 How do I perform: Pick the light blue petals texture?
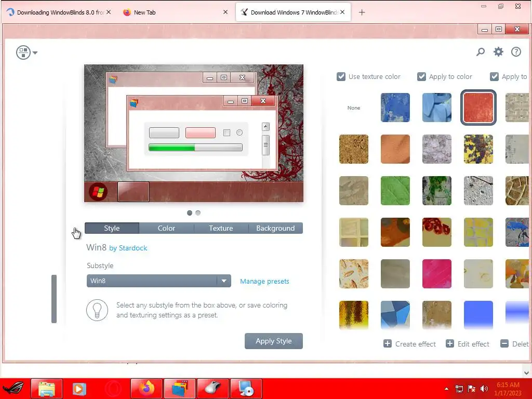coord(436,108)
